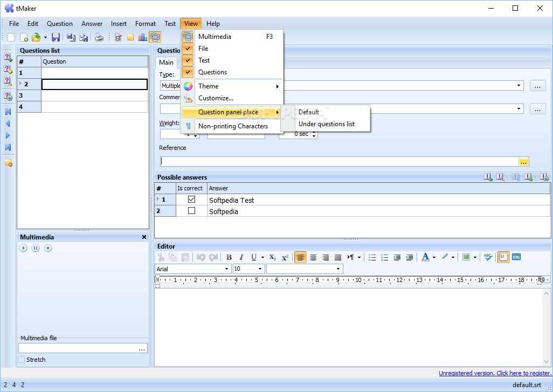Click the New file toolbar icon
The image size is (553, 392).
pyautogui.click(x=12, y=37)
